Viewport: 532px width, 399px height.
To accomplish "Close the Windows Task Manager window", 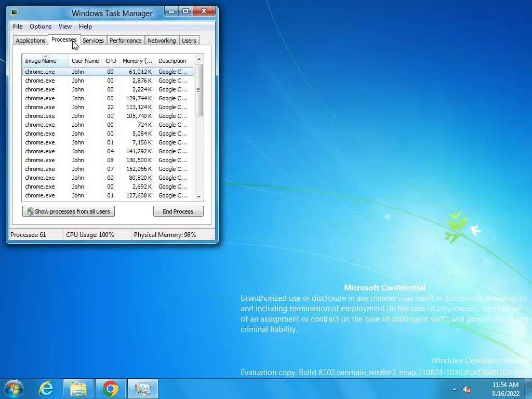I will pyautogui.click(x=204, y=11).
